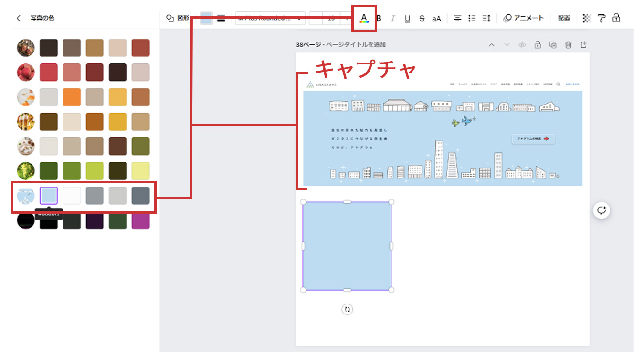The height and width of the screenshot is (356, 644).
Task: Open the text color picker
Action: click(364, 19)
